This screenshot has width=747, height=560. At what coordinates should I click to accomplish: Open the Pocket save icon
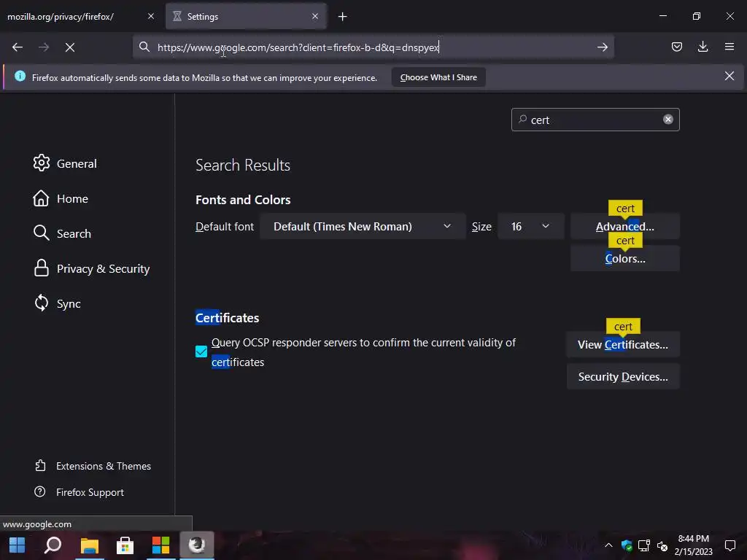point(676,47)
